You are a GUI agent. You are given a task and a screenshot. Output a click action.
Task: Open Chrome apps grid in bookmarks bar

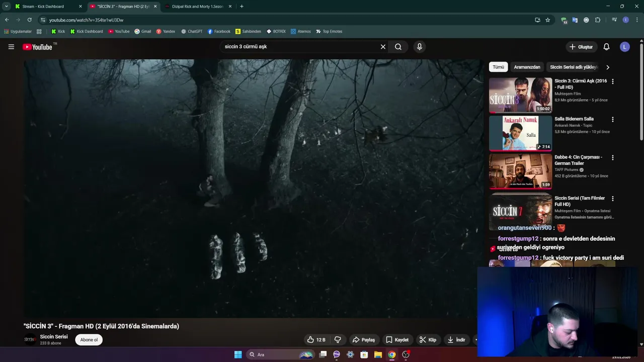pyautogui.click(x=39, y=31)
